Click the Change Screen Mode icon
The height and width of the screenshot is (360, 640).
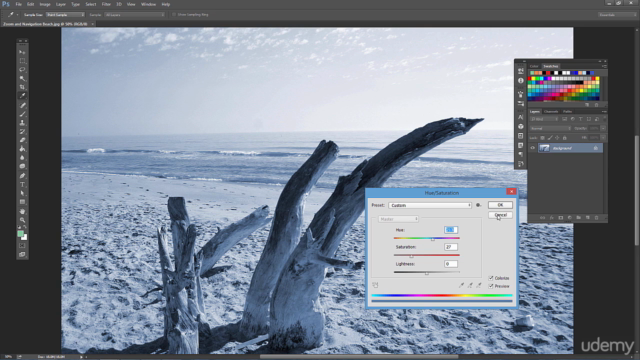(x=22, y=255)
